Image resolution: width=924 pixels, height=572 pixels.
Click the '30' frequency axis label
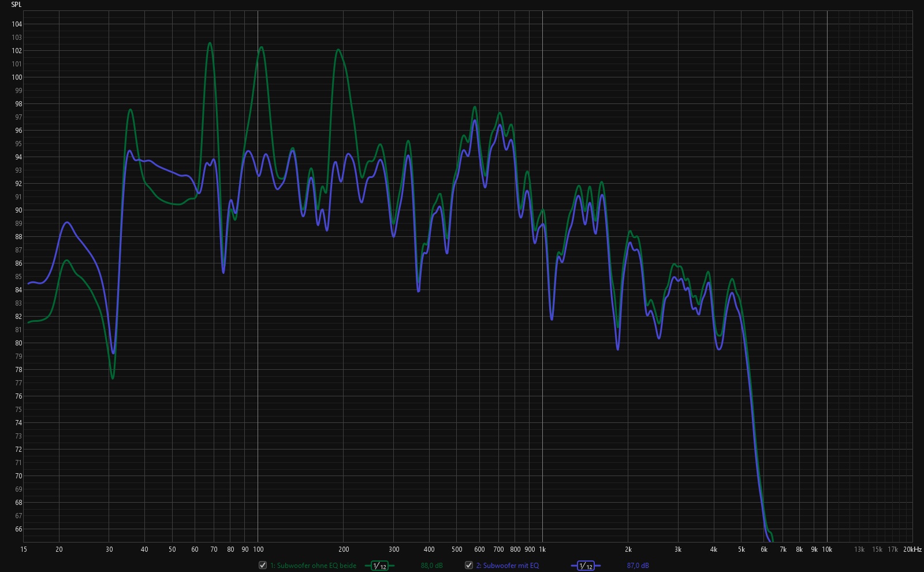109,549
